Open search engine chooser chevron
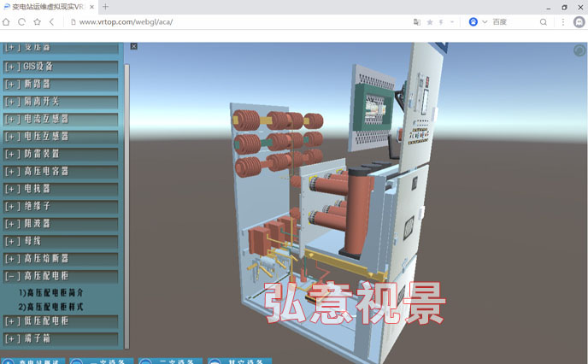 tap(485, 22)
